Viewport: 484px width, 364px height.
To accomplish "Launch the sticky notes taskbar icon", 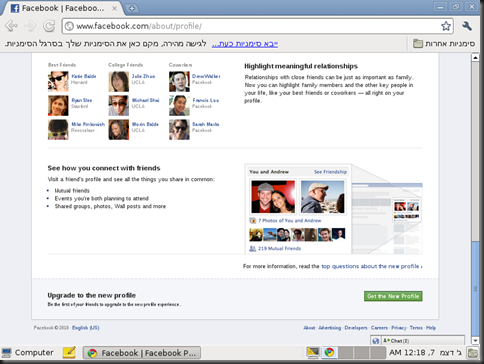I will coord(69,352).
